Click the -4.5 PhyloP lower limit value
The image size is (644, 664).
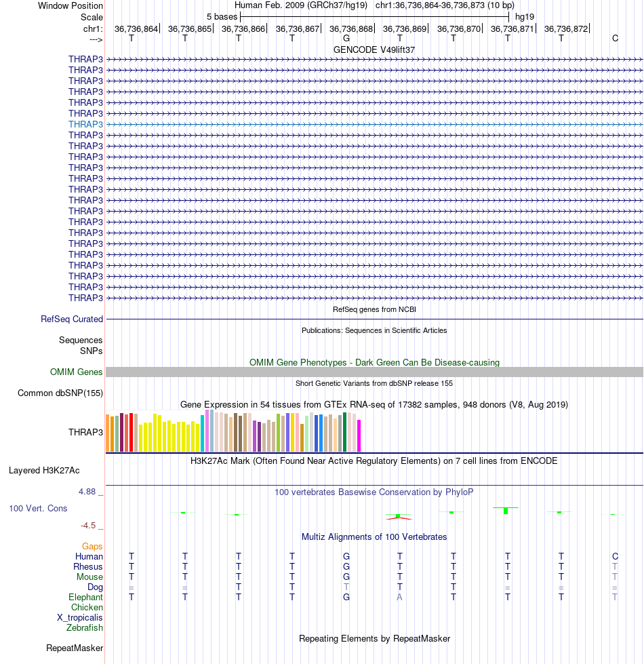tap(88, 526)
